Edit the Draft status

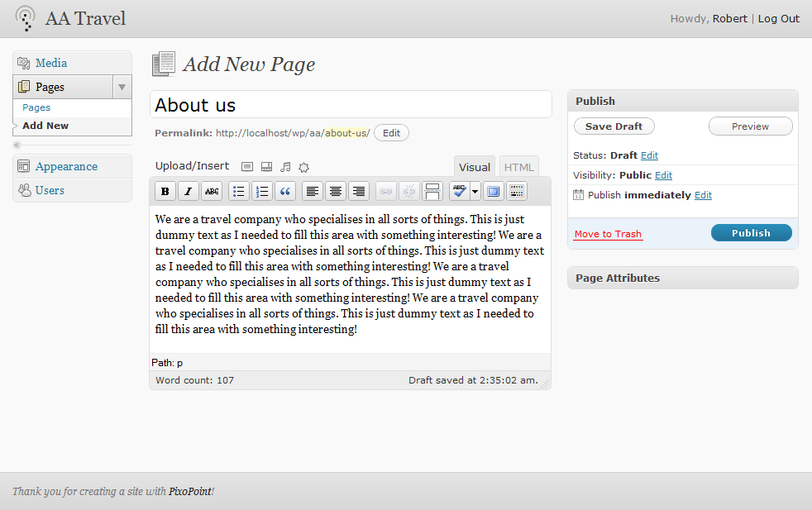[649, 155]
